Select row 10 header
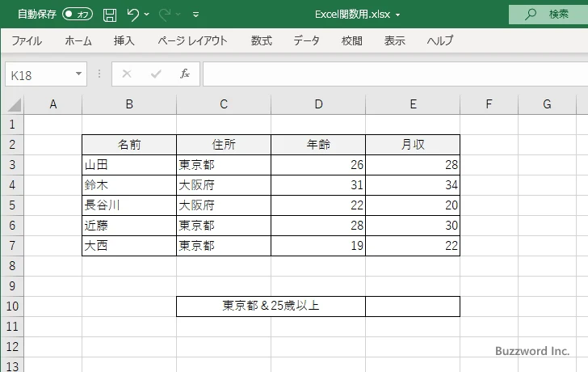The height and width of the screenshot is (372, 588). [x=12, y=306]
